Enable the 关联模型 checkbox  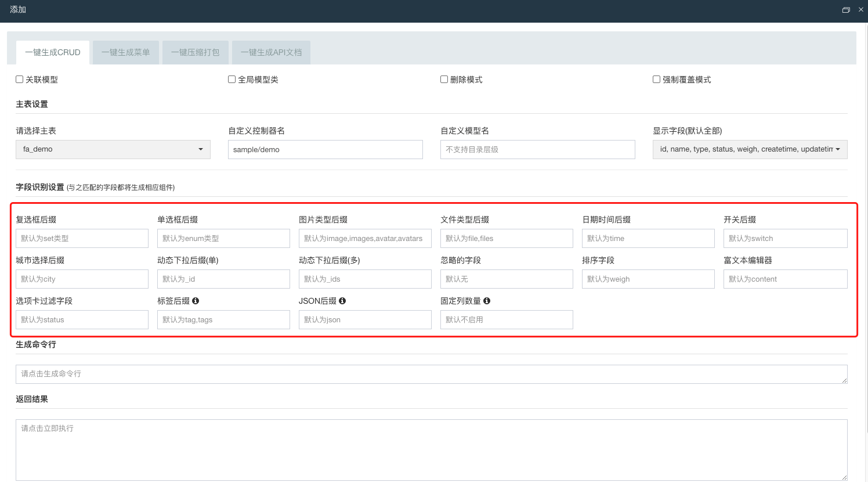[x=19, y=80]
